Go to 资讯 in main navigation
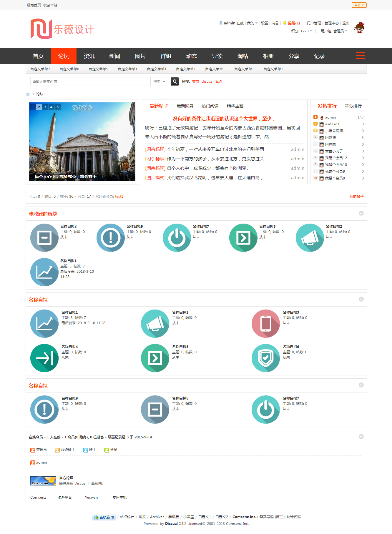 (x=89, y=56)
